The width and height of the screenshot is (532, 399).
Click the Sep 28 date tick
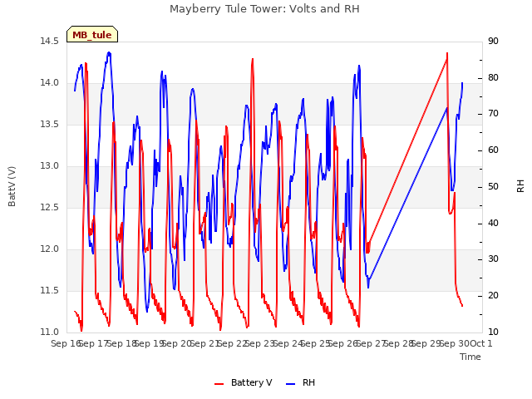click(399, 343)
